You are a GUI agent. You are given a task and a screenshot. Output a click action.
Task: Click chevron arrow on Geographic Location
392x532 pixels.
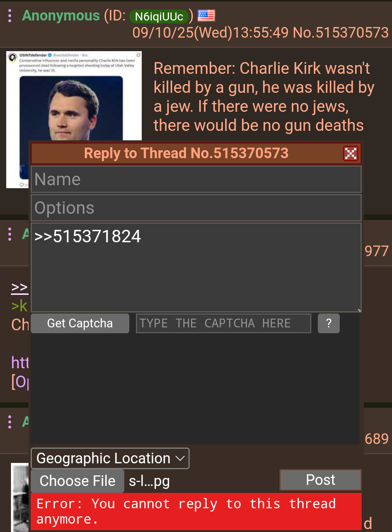pyautogui.click(x=180, y=458)
